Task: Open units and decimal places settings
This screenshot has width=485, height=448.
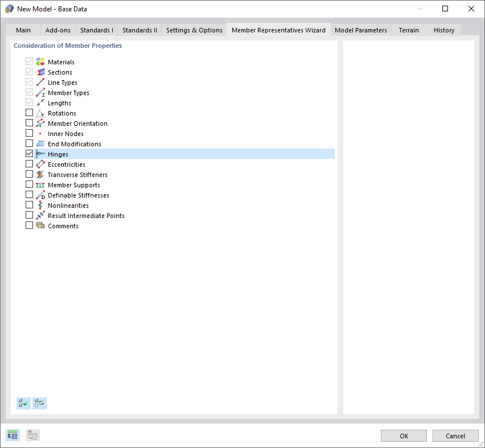Action: pyautogui.click(x=13, y=435)
